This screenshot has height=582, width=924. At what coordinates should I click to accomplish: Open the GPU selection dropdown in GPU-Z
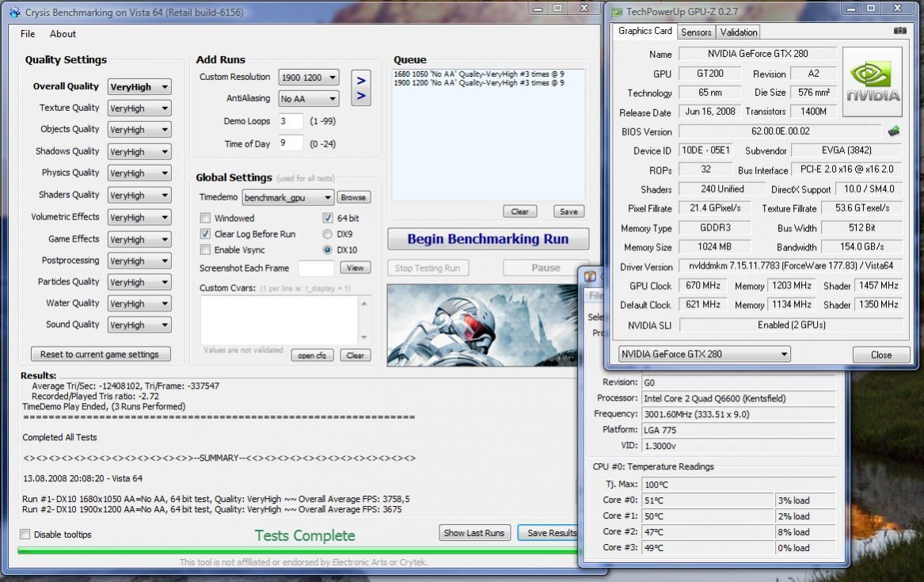tap(704, 354)
